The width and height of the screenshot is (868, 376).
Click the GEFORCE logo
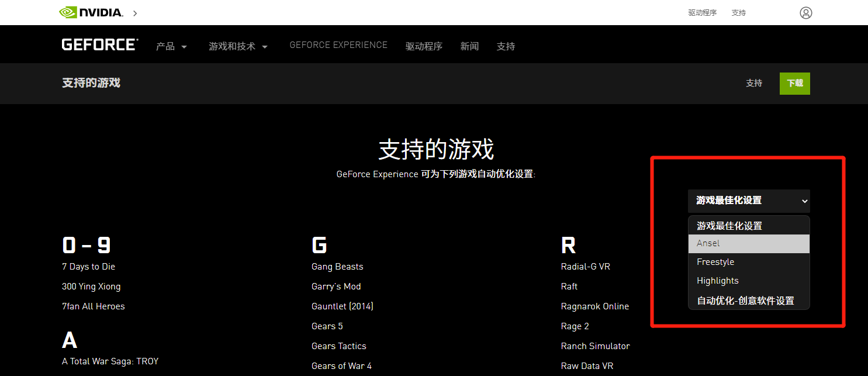(100, 45)
